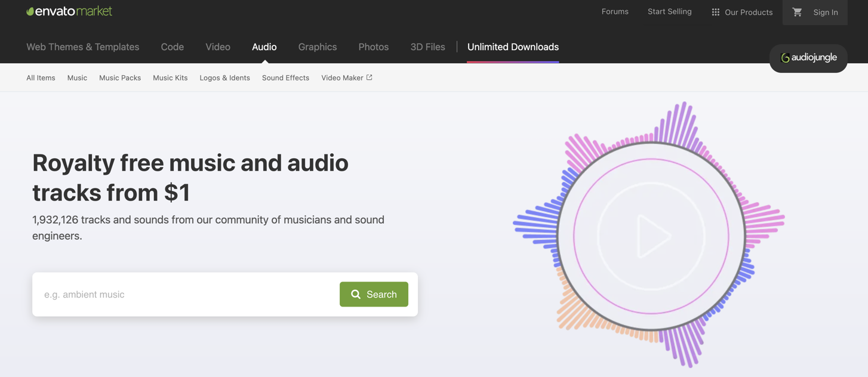Visit the Forums link
Viewport: 868px width, 377px height.
(x=614, y=12)
